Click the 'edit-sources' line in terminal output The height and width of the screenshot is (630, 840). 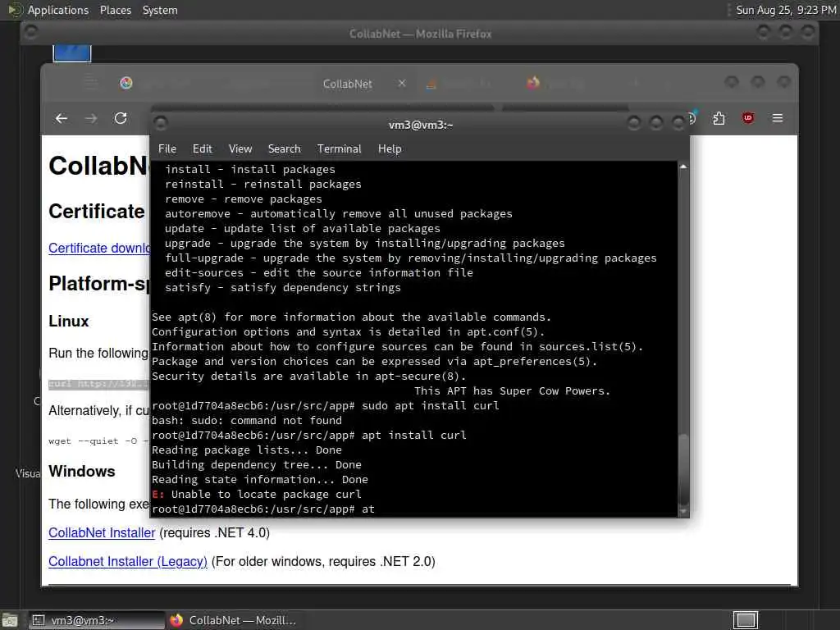tap(319, 272)
